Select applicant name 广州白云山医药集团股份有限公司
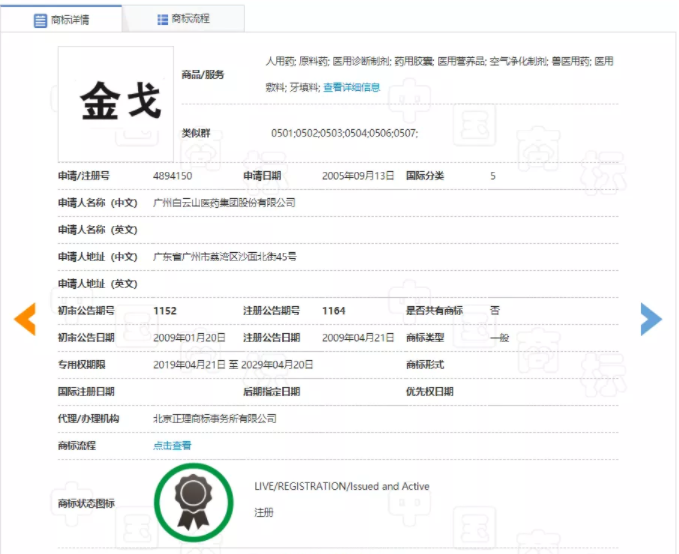The height and width of the screenshot is (554, 679). pyautogui.click(x=224, y=203)
